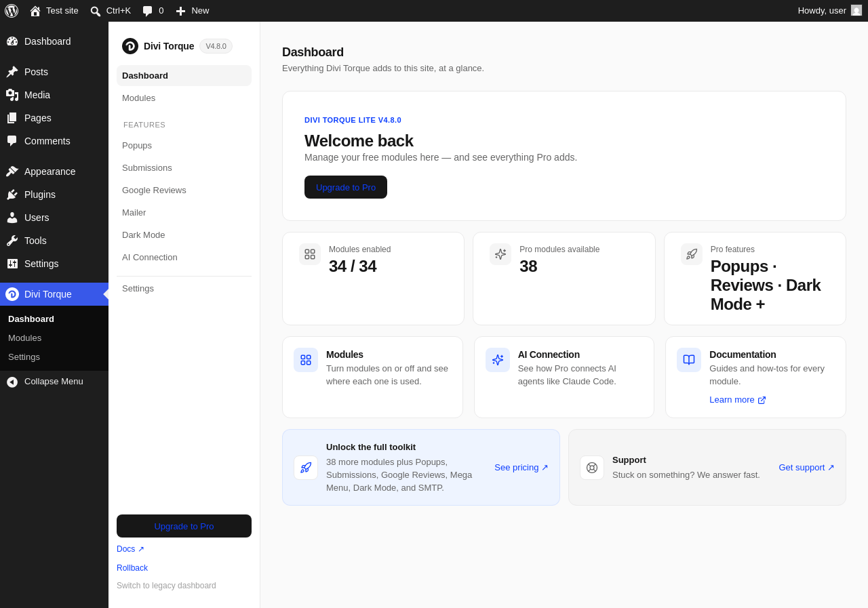Click the Comments icon in sidebar
Image resolution: width=868 pixels, height=608 pixels.
point(12,141)
